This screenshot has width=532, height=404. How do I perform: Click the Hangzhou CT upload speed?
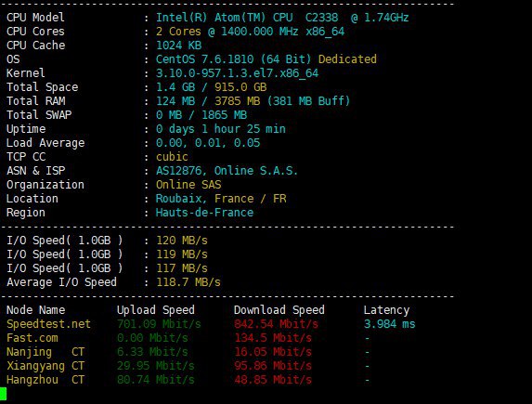pos(156,380)
